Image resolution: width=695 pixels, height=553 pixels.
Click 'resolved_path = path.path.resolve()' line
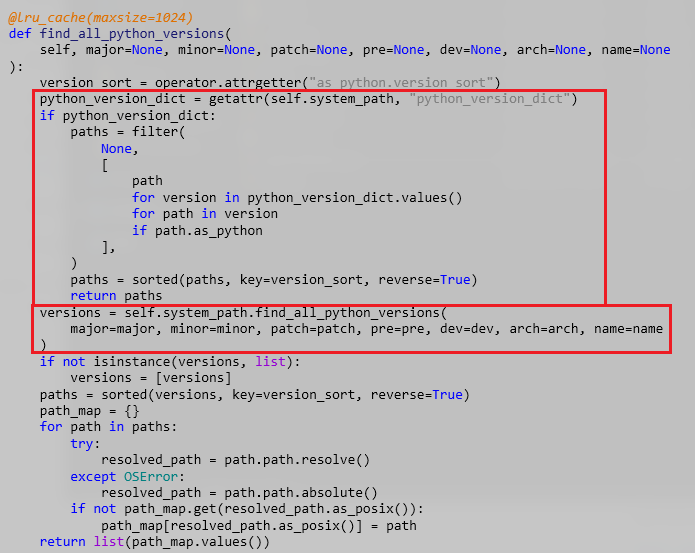235,460
